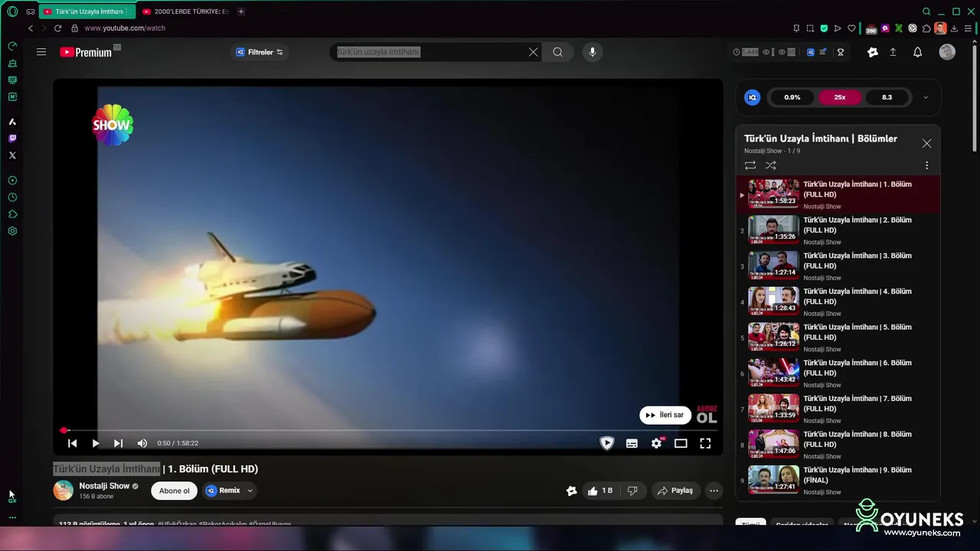
Task: Select the Türk'ün Uzayla İmtihanı browser tab
Action: tap(86, 11)
